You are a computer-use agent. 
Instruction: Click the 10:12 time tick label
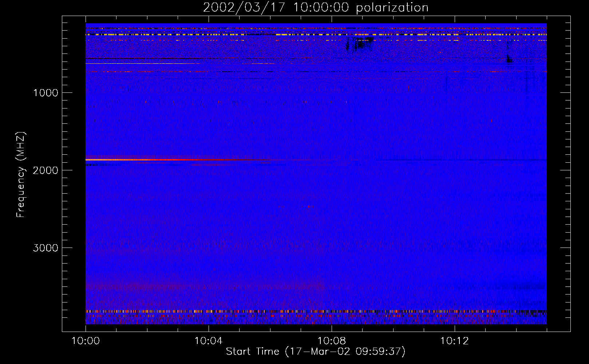coord(455,341)
